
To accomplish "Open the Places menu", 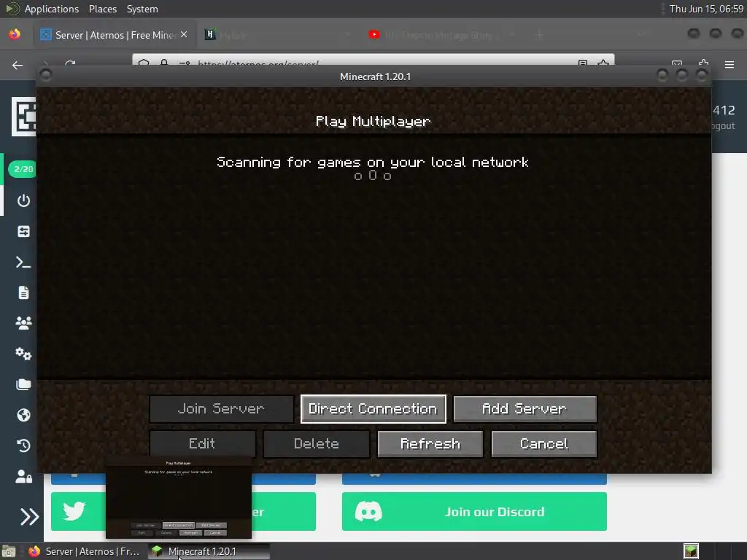I will (103, 9).
